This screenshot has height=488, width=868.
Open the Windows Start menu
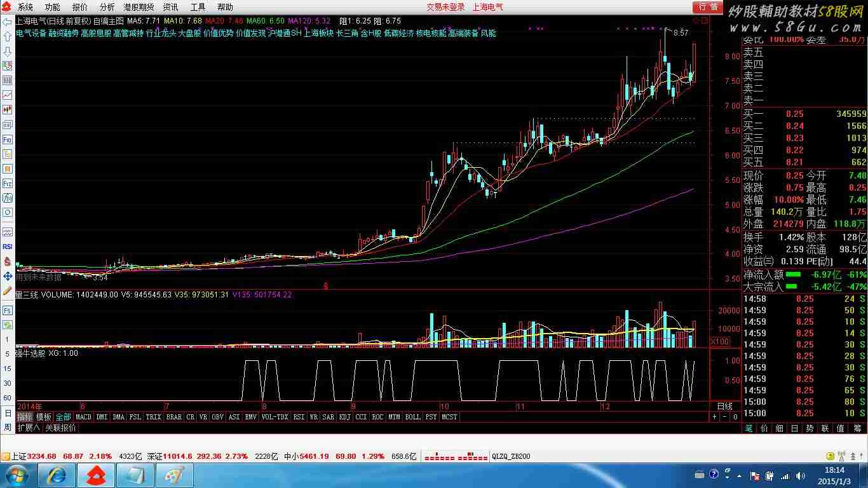click(x=16, y=475)
